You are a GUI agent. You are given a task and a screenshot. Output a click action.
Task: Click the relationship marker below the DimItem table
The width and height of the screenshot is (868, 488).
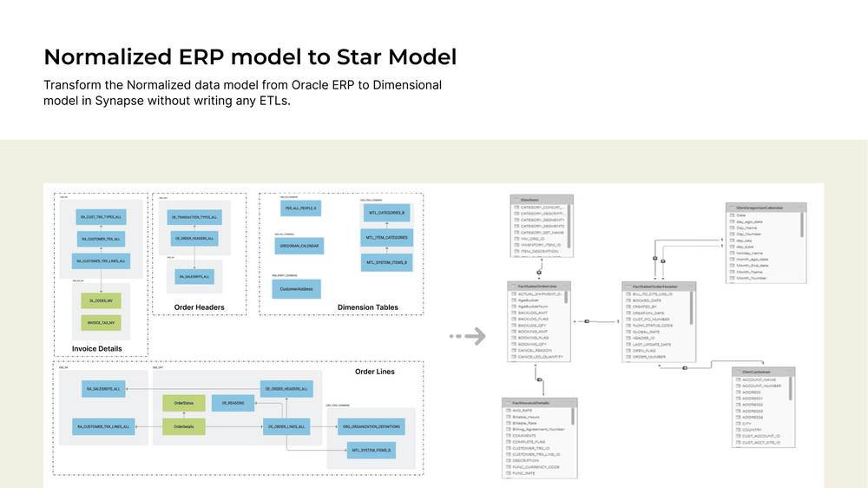539,272
